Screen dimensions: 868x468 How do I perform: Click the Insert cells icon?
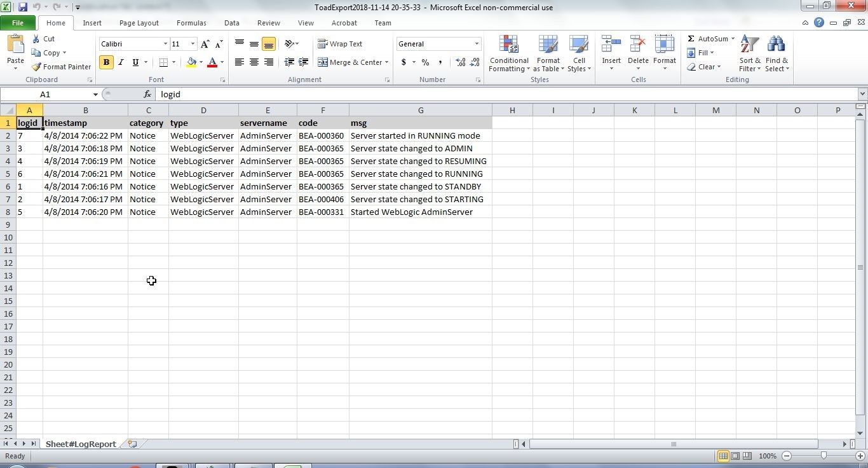click(611, 45)
